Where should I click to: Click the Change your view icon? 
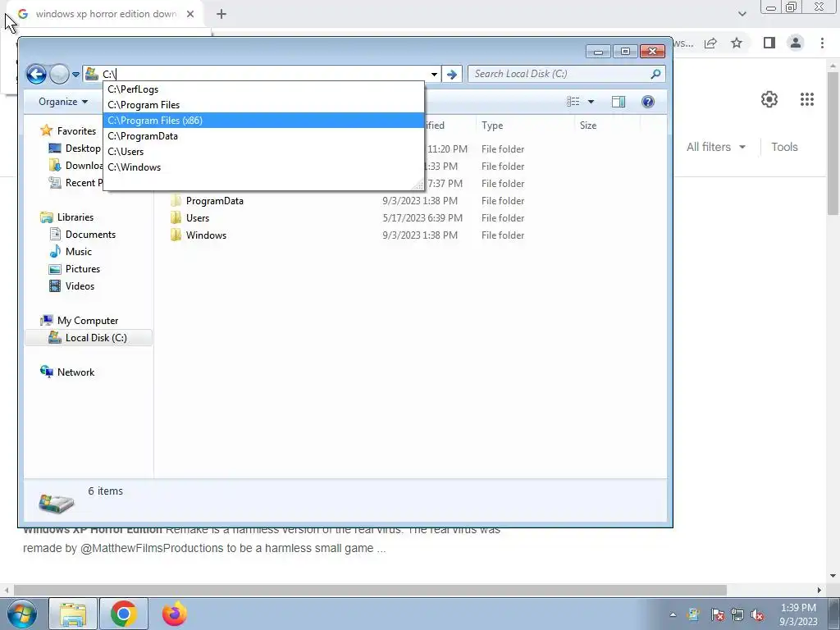click(x=573, y=101)
